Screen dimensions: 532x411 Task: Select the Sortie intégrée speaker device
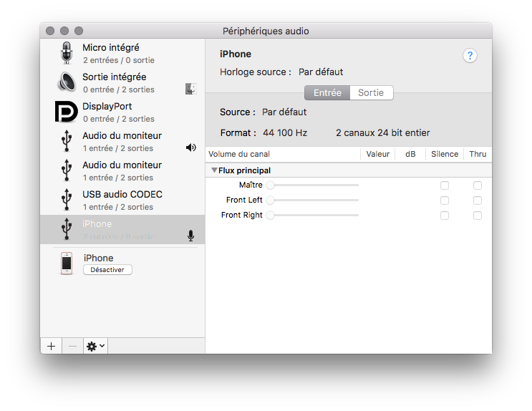coord(122,83)
